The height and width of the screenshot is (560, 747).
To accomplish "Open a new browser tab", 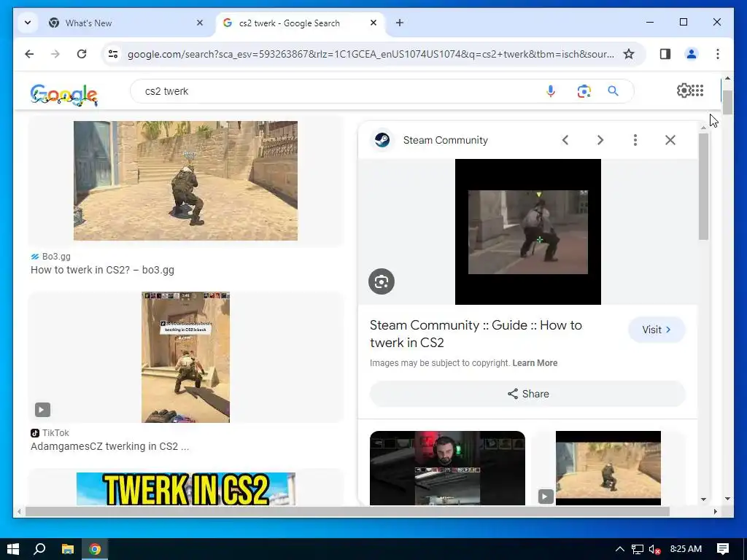I will point(400,23).
